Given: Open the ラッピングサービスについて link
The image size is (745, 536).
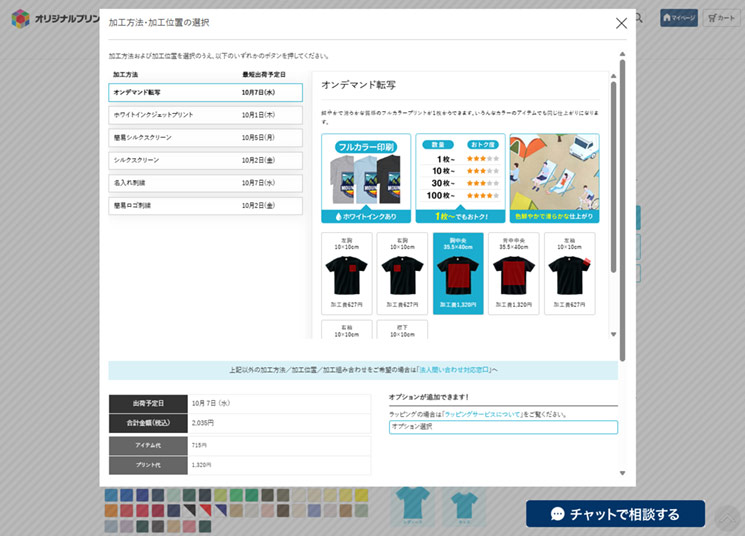Looking at the screenshot, I should click(x=483, y=414).
